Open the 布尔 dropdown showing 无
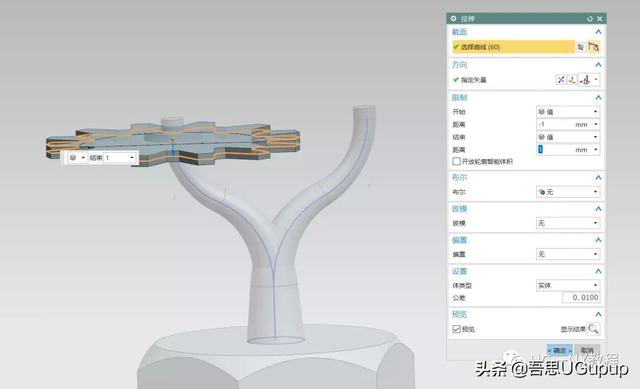The height and width of the screenshot is (389, 640). (568, 192)
